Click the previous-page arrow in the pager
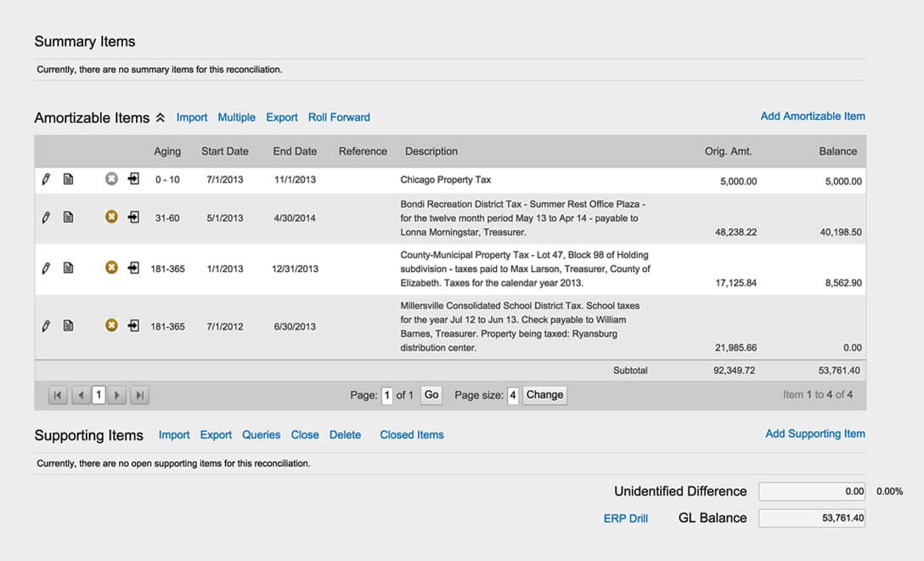 coord(78,394)
